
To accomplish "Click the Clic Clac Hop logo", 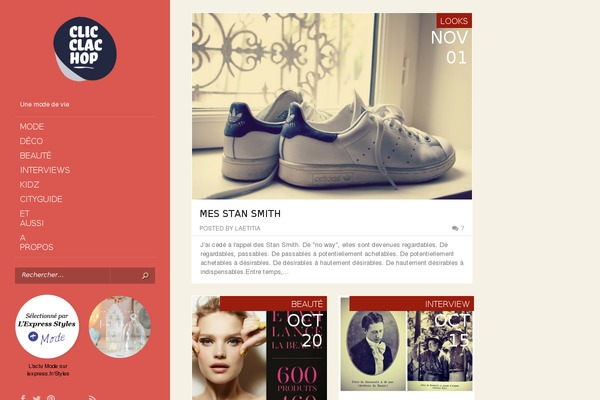I will pyautogui.click(x=85, y=49).
